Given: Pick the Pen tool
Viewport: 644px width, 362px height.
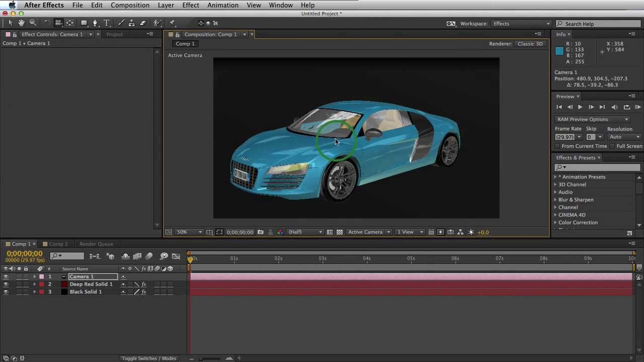Looking at the screenshot, I should pos(95,23).
